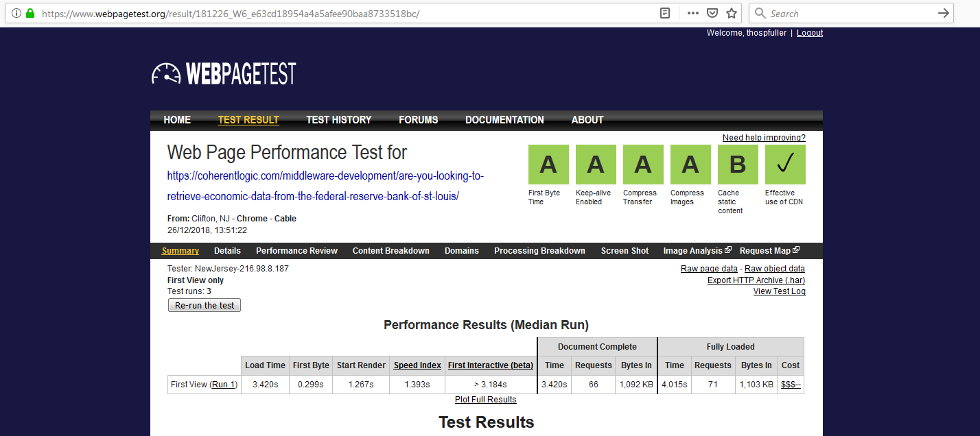Click the WebPageTest logo
Screen dimensions: 980x436
point(224,73)
